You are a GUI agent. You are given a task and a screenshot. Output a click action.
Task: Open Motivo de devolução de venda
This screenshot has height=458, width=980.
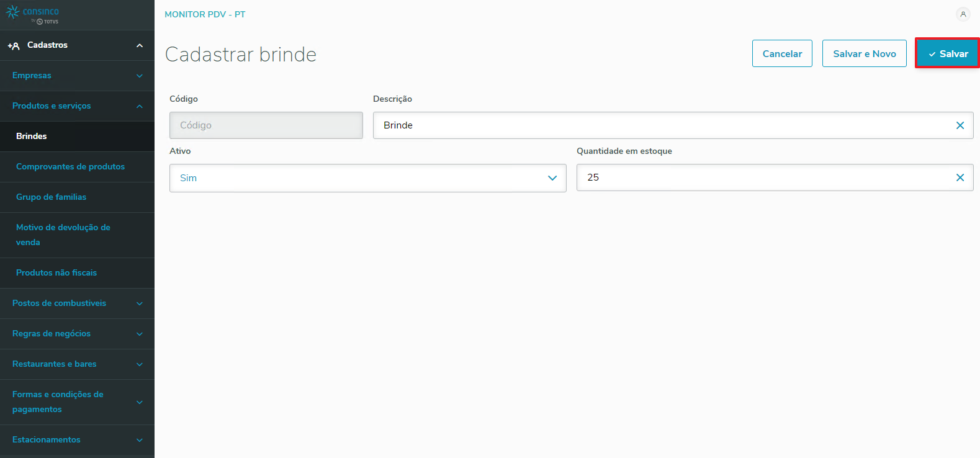[77, 235]
